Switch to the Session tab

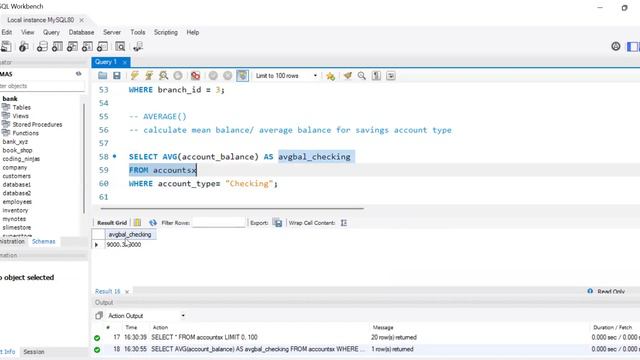[34, 351]
